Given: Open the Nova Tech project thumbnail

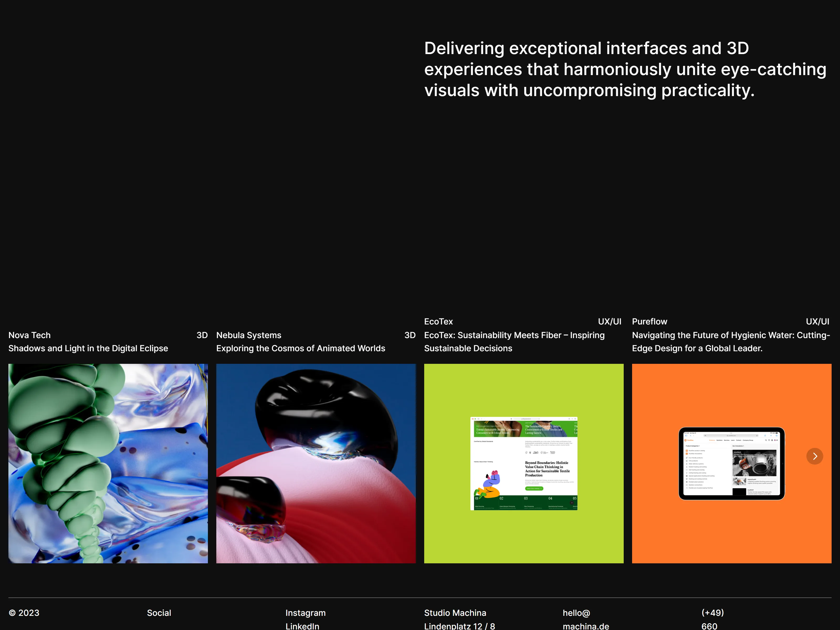Looking at the screenshot, I should click(x=108, y=463).
